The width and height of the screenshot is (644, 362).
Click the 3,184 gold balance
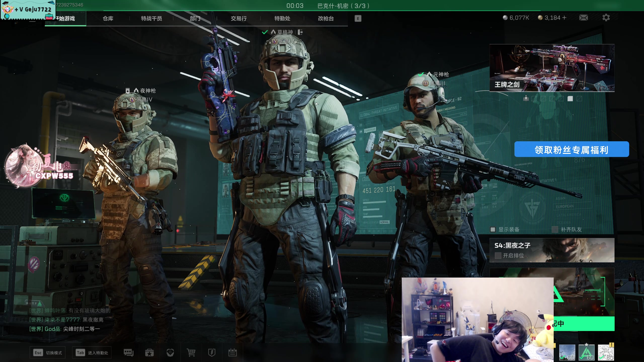(x=552, y=18)
